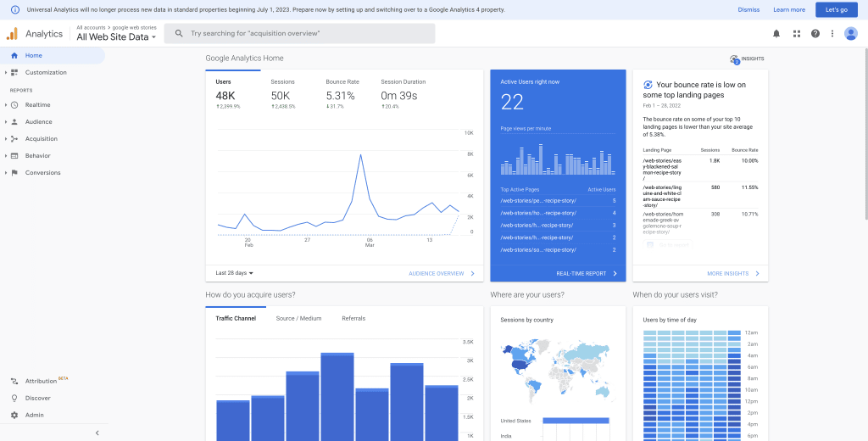Expand the Behavior reports triangle
868x441 pixels.
6,156
